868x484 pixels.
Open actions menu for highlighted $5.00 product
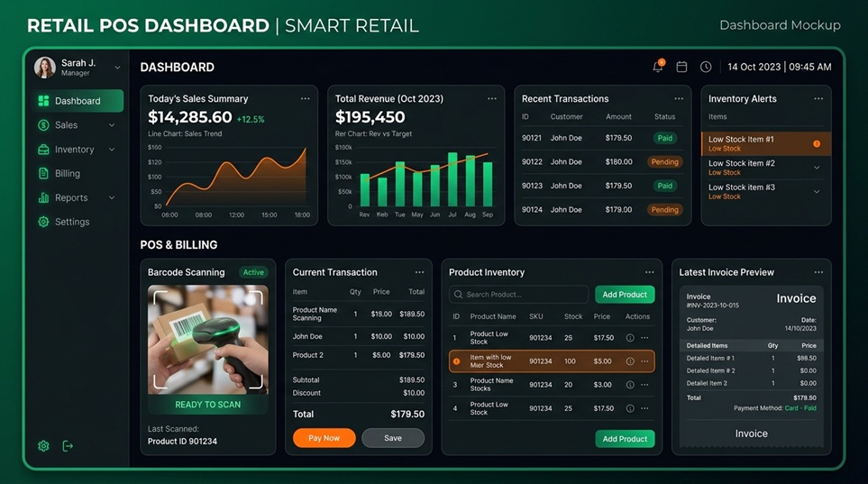pyautogui.click(x=644, y=361)
